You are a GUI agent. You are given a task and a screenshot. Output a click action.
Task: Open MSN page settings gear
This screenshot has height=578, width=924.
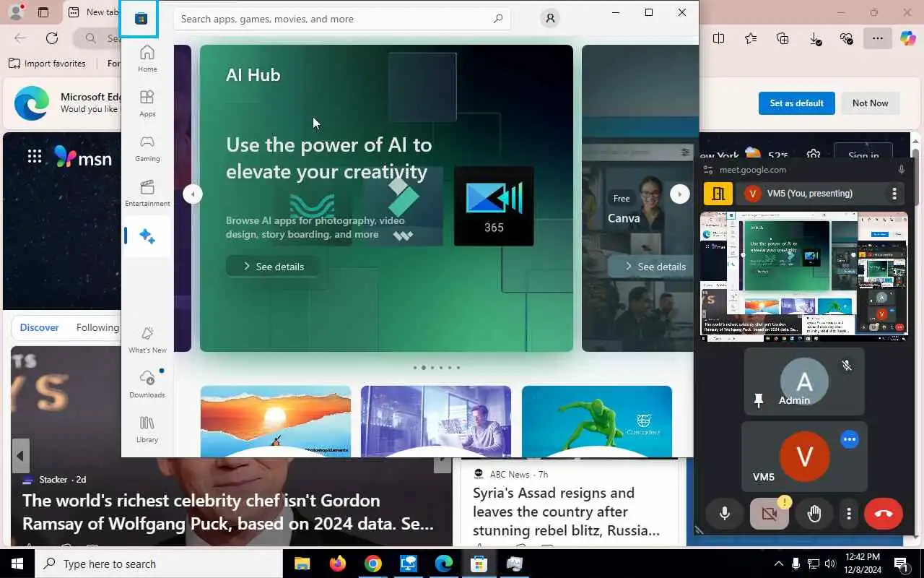click(x=814, y=155)
